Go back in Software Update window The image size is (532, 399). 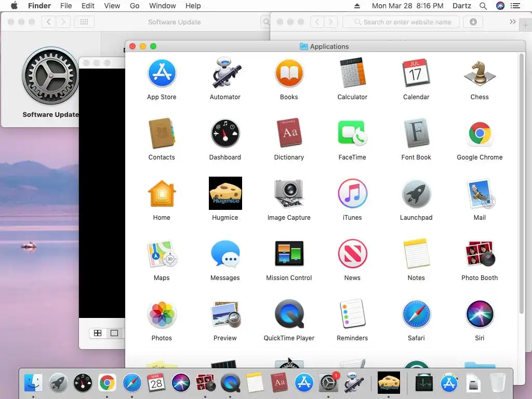point(48,22)
